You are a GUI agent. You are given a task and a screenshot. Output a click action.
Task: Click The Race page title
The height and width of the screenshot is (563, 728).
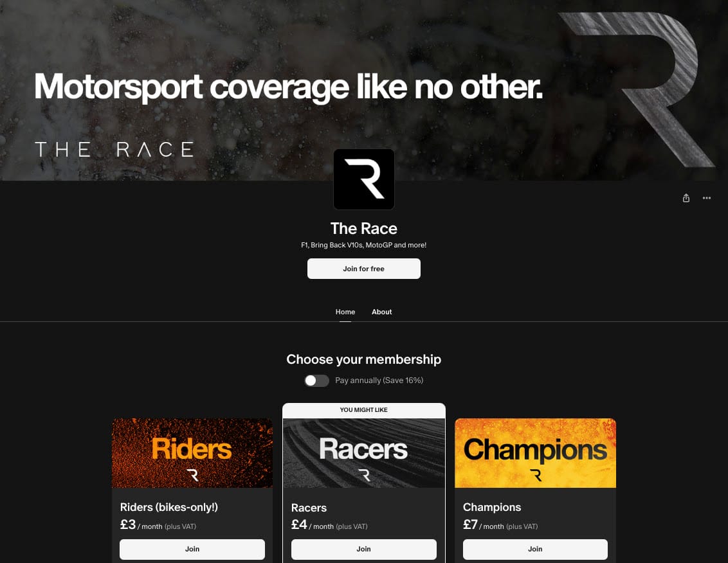tap(363, 228)
